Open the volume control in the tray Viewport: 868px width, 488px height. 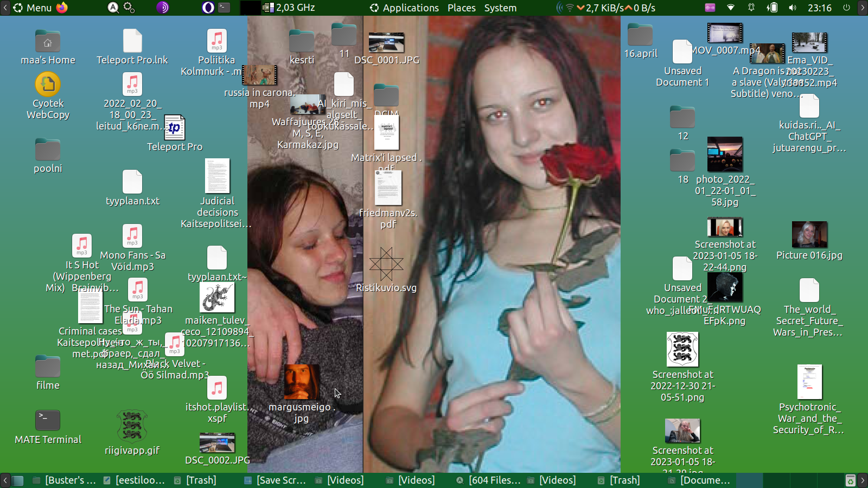[x=793, y=8]
